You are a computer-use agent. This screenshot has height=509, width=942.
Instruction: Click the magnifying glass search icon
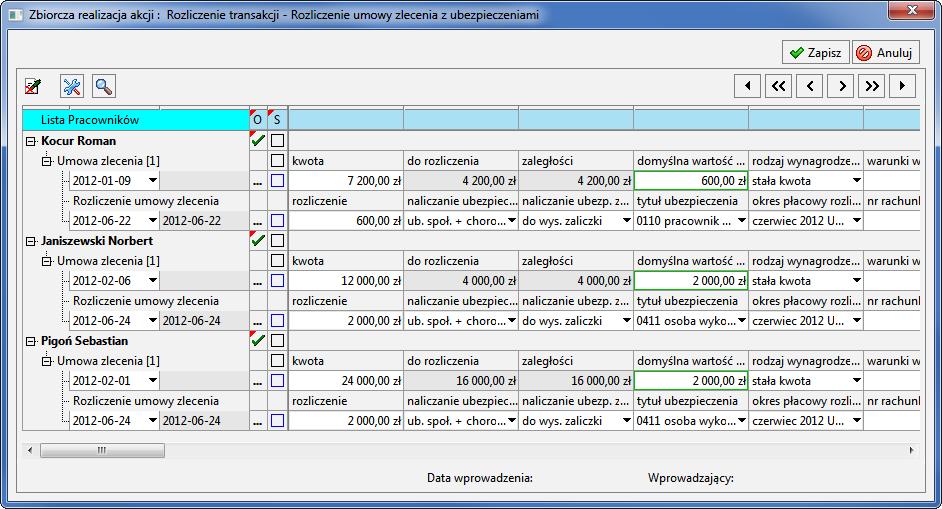pyautogui.click(x=104, y=87)
